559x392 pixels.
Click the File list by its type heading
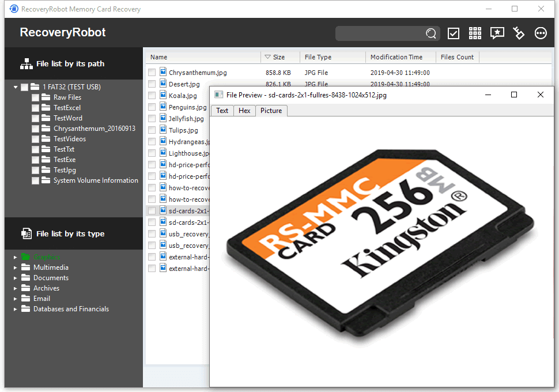(70, 233)
